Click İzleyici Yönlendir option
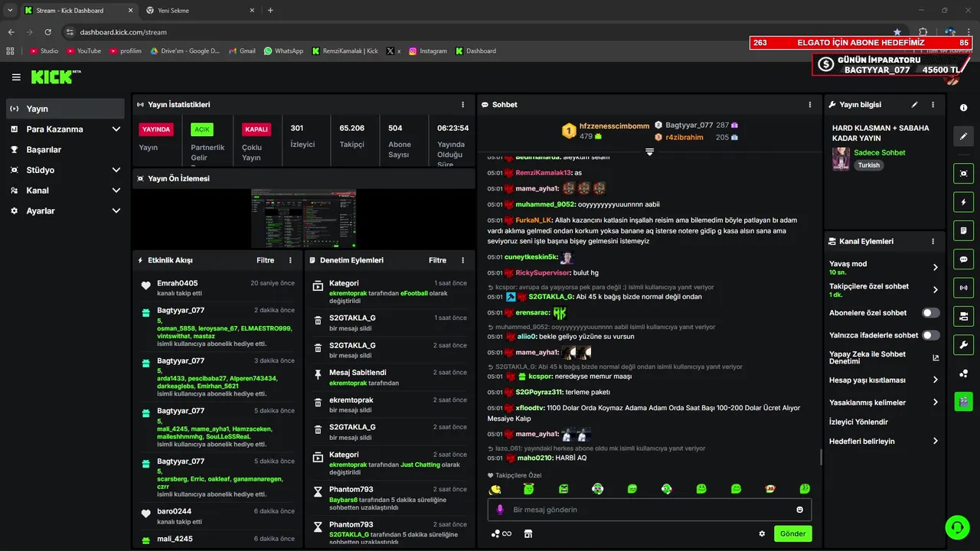This screenshot has height=551, width=980. [858, 422]
